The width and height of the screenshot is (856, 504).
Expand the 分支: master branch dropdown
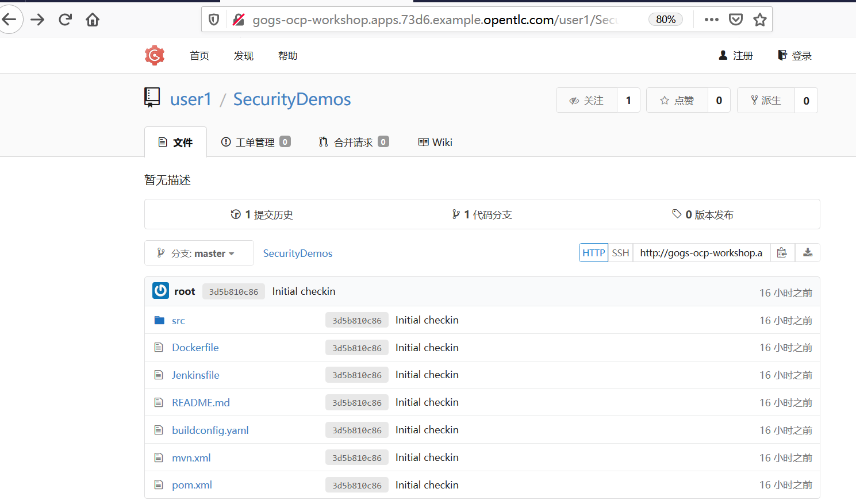199,253
